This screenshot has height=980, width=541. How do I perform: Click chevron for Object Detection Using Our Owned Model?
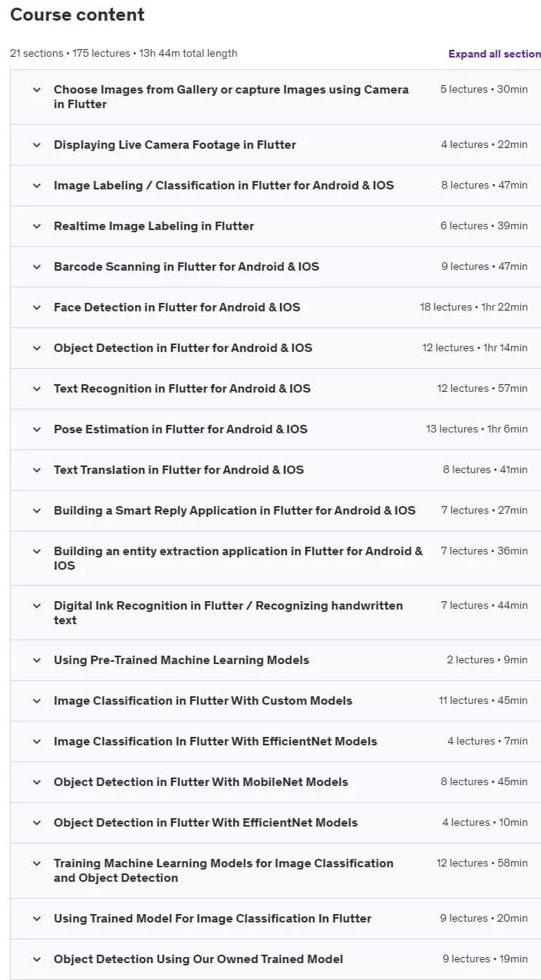(x=36, y=959)
